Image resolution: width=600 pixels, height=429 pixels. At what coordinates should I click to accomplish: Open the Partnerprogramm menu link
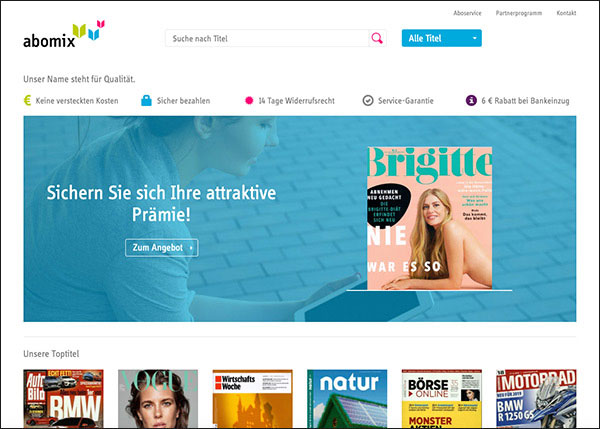click(x=519, y=13)
